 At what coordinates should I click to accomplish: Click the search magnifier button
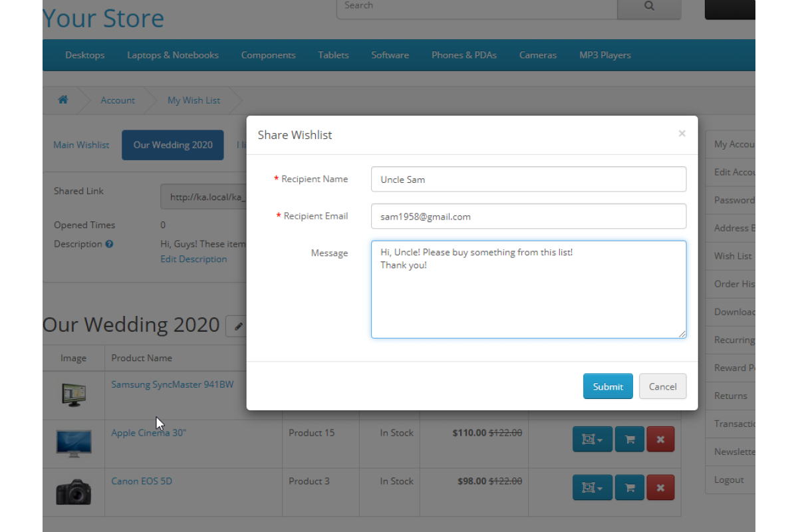click(649, 7)
